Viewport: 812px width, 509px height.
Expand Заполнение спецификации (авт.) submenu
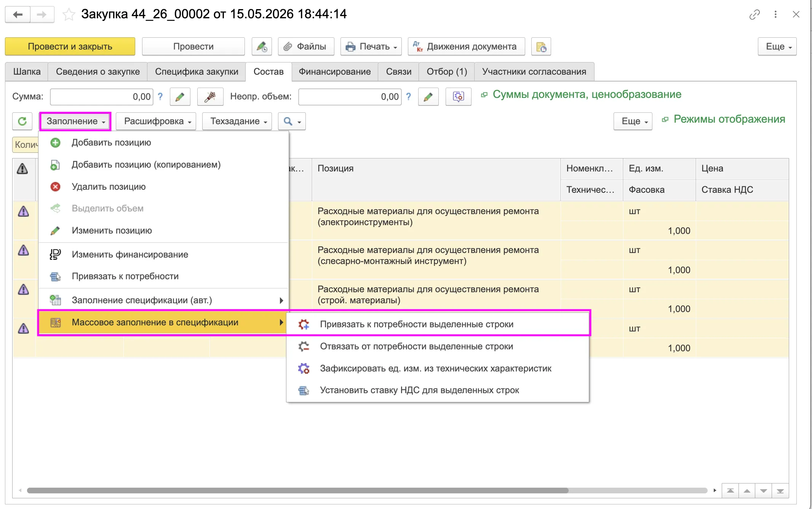click(x=164, y=300)
